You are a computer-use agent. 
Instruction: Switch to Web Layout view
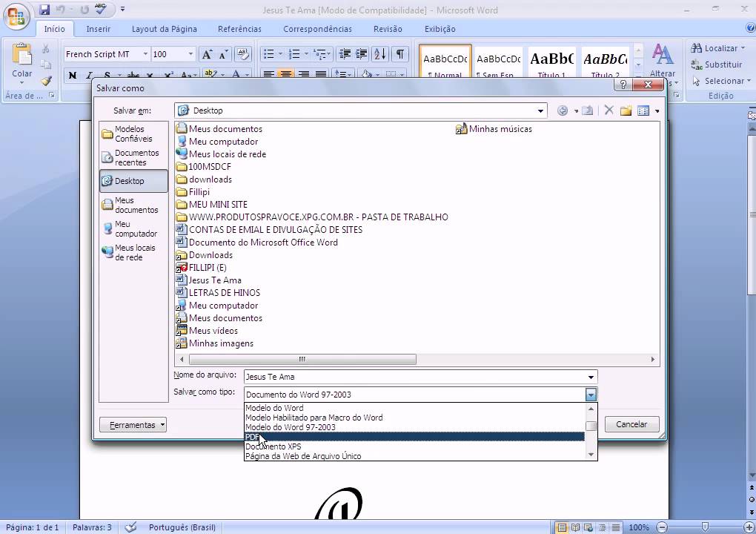click(588, 527)
